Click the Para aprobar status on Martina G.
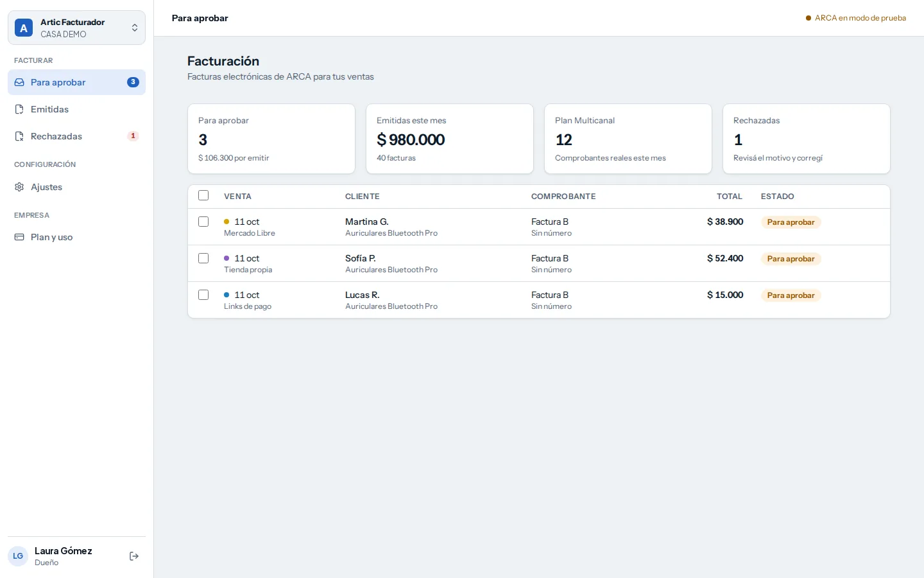This screenshot has height=578, width=924. point(791,222)
